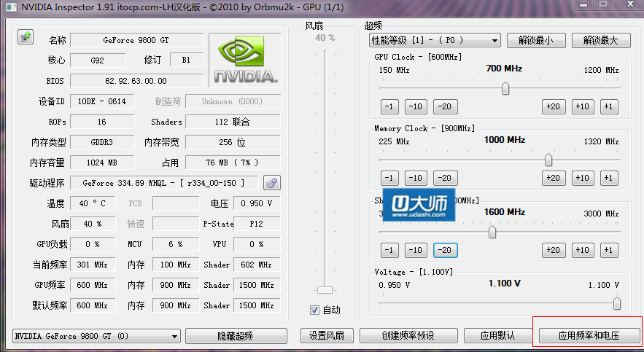
Task: Click the BIOS version 62.92.63.00.00 field
Action: 136,81
